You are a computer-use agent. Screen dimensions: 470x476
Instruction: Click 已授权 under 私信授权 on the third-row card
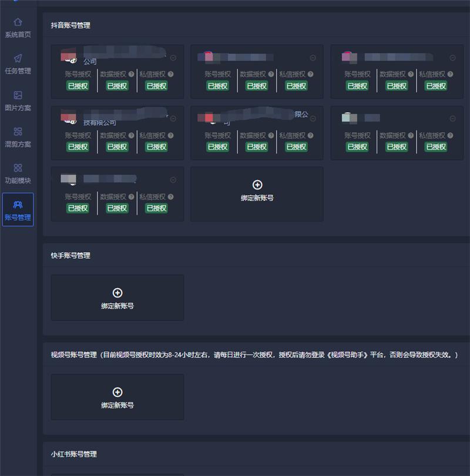(x=156, y=208)
